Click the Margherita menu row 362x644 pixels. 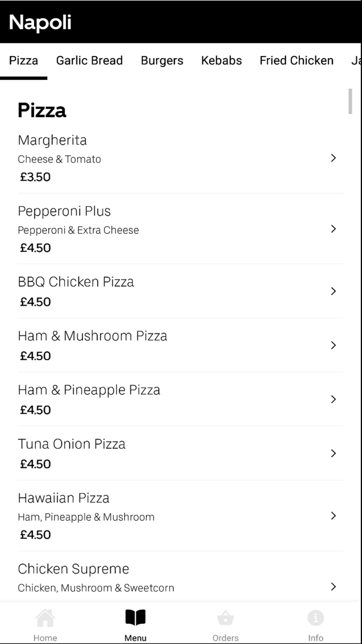(155, 157)
